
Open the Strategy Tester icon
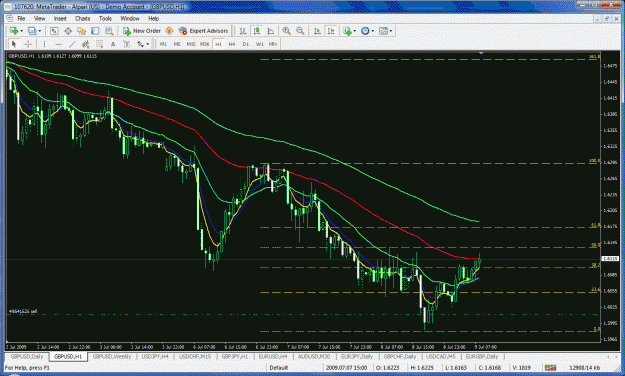point(109,31)
